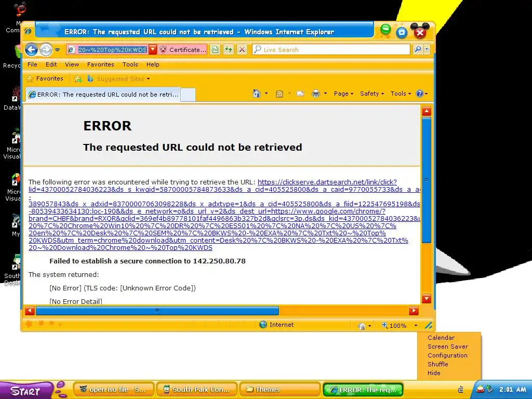Select the ERROR page tab
532x399 pixels.
[103, 95]
